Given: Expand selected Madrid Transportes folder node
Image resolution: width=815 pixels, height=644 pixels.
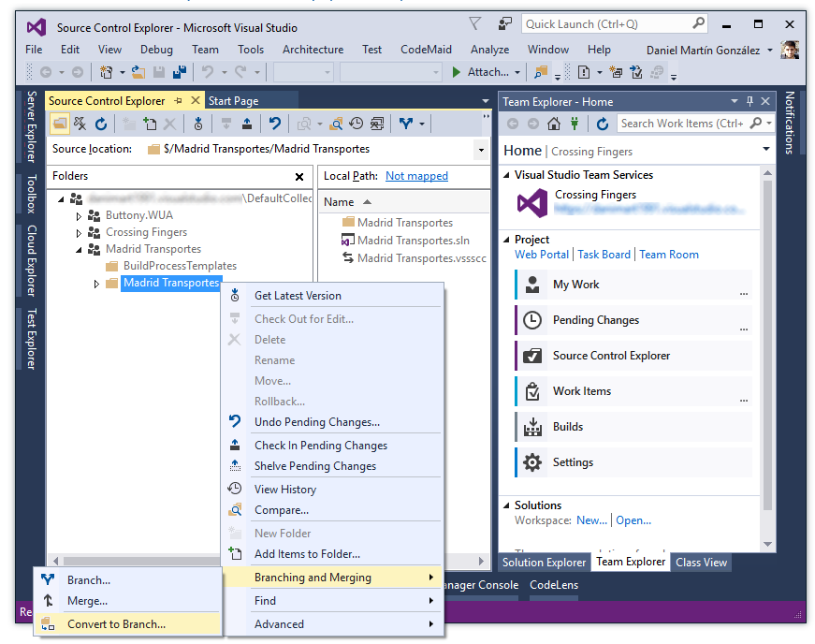Looking at the screenshot, I should click(x=96, y=284).
